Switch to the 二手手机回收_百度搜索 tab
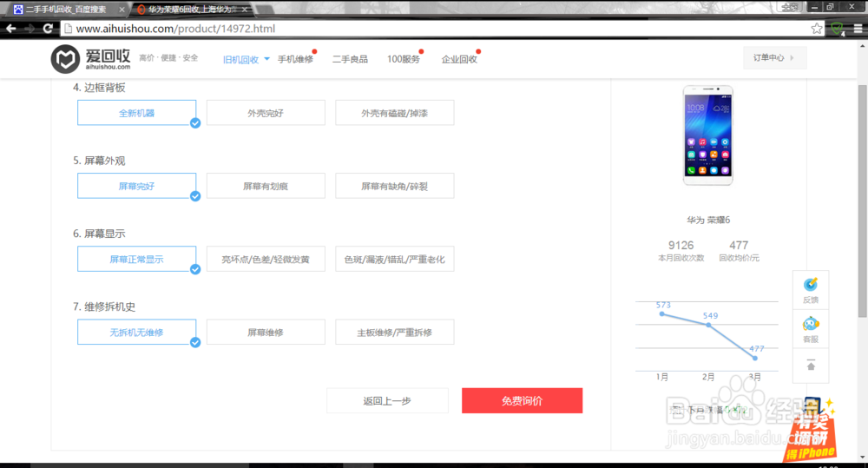The image size is (868, 468). (67, 10)
